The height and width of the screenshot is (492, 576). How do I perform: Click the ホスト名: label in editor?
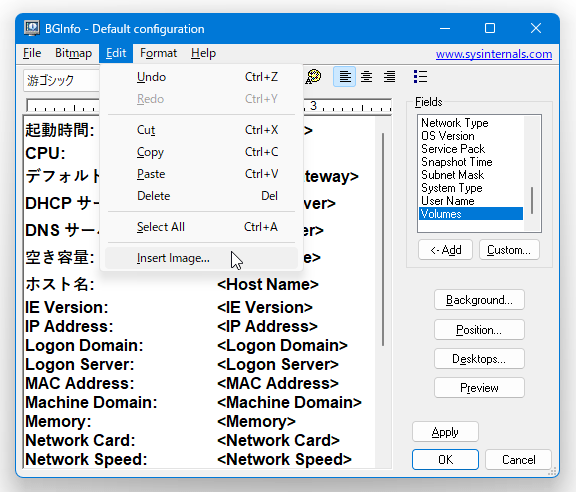point(60,284)
